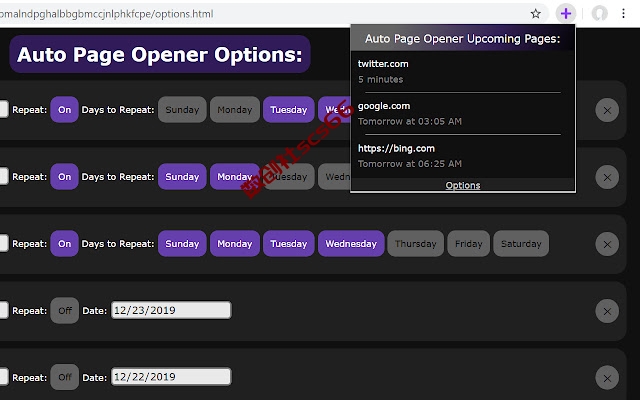Screen dimensions: 640x400
Task: Delete the first schedule row with its X
Action: click(x=607, y=110)
